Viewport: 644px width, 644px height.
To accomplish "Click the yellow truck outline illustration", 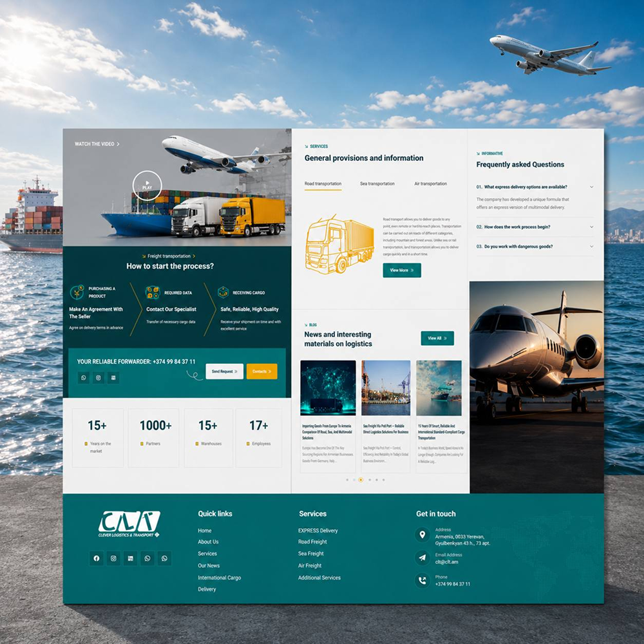I will [x=339, y=243].
